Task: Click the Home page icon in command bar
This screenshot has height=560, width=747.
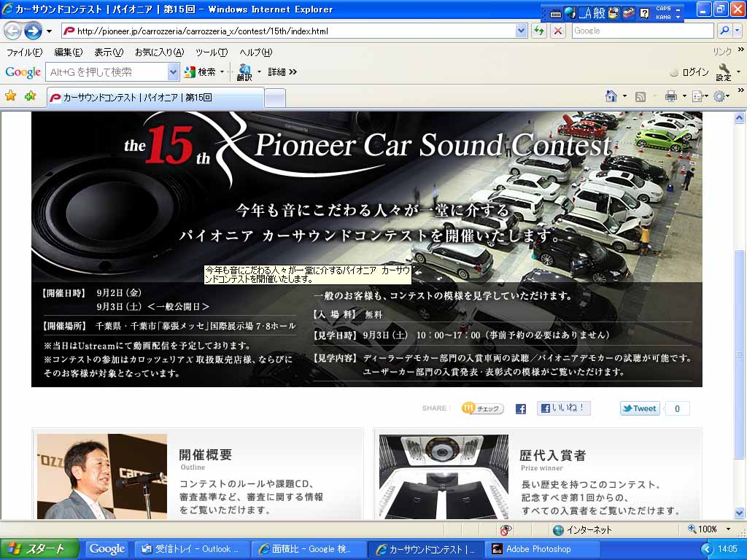Action: point(611,96)
